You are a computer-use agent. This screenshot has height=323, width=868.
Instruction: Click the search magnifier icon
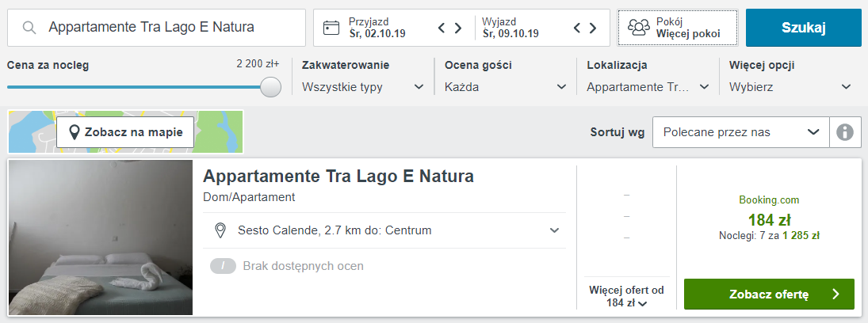[x=29, y=28]
